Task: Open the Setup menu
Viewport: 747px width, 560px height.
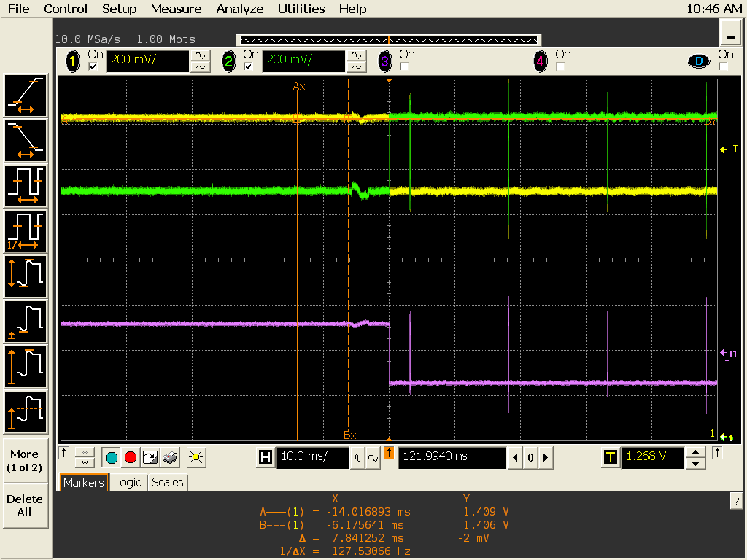Action: [x=119, y=9]
